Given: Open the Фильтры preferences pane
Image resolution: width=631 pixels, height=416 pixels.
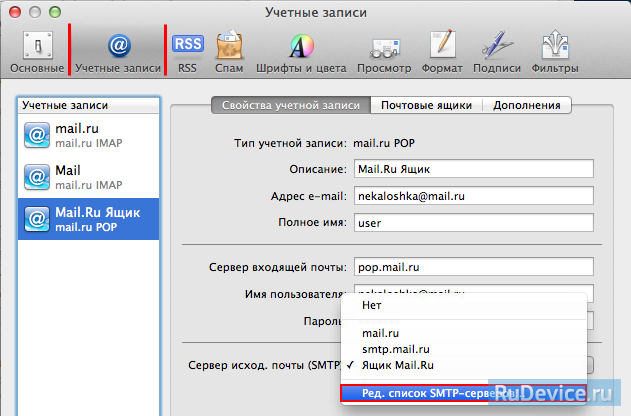Looking at the screenshot, I should (x=555, y=52).
